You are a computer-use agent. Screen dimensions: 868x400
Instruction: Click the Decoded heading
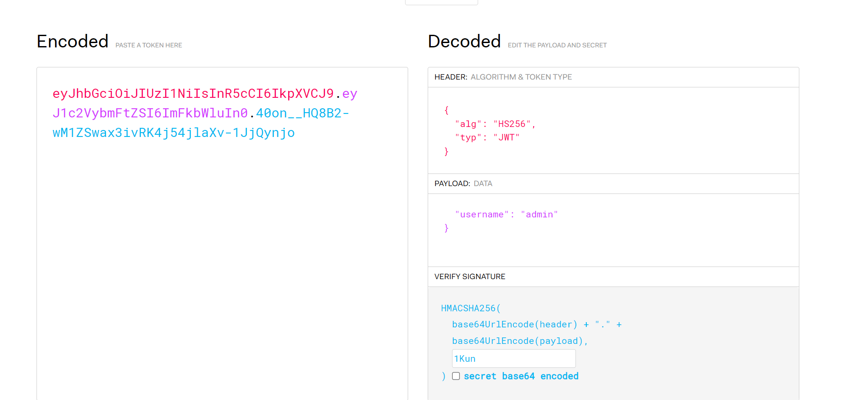pos(464,41)
